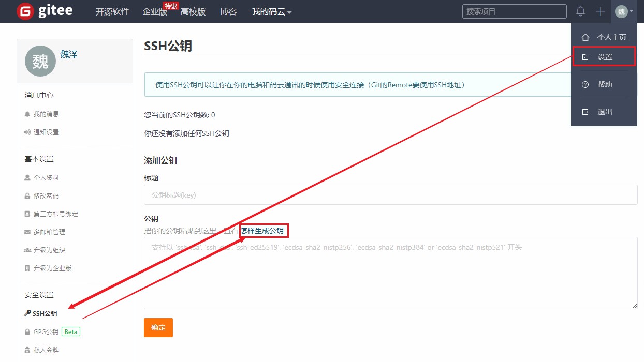
Task: Click the building icon beside 升级为企业版
Action: click(27, 268)
